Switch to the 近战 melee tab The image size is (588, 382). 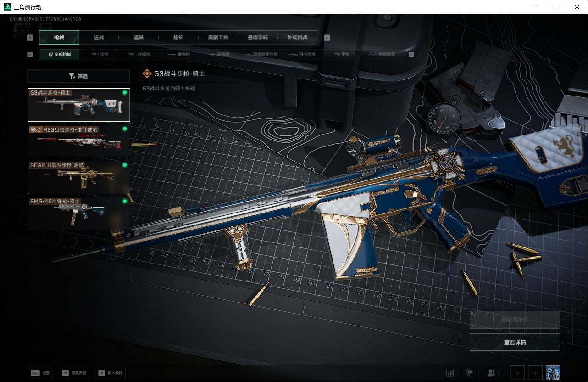[x=98, y=38]
